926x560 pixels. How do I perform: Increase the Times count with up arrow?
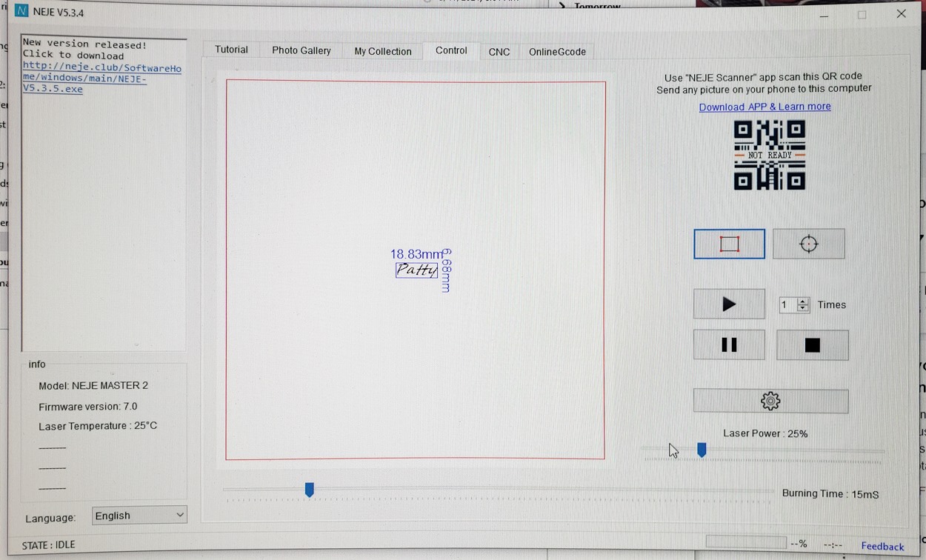(803, 301)
